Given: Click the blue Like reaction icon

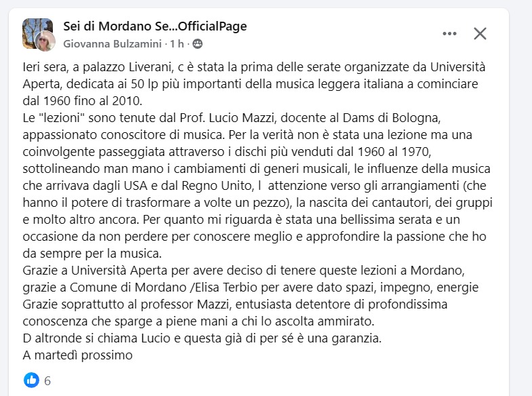Looking at the screenshot, I should (x=31, y=380).
